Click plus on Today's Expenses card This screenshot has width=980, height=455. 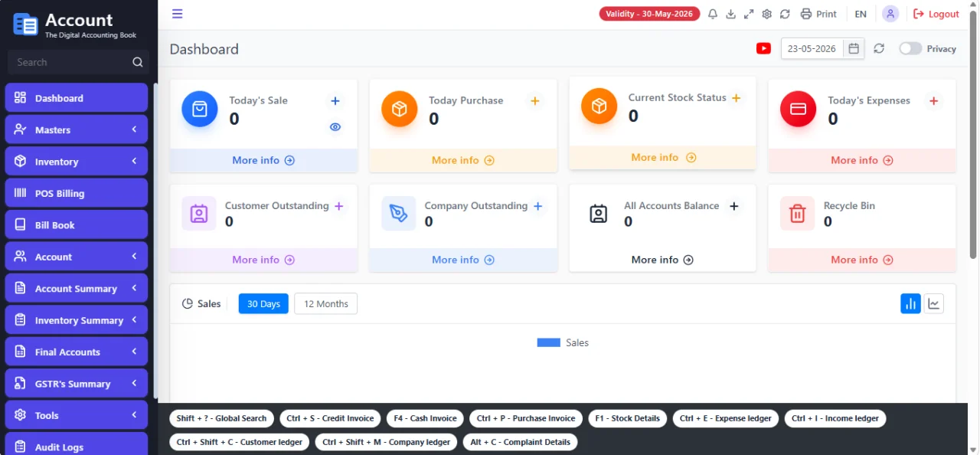click(x=933, y=100)
